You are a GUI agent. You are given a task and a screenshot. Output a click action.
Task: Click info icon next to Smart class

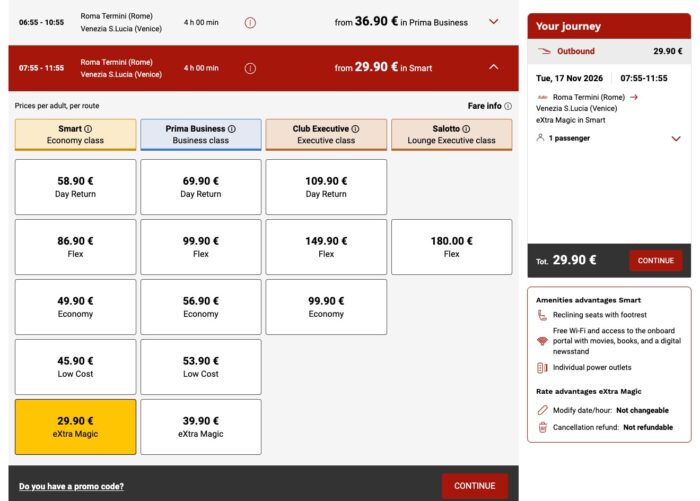point(88,129)
